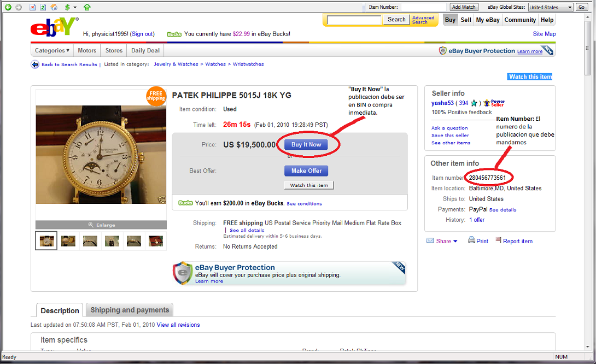
Task: Click the feedback star next to 394
Action: pos(474,103)
